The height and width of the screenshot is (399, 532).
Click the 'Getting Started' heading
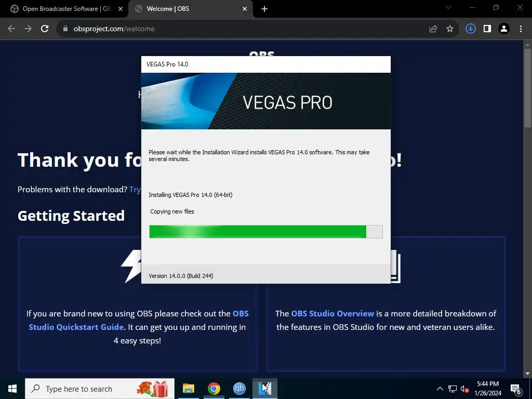71,216
